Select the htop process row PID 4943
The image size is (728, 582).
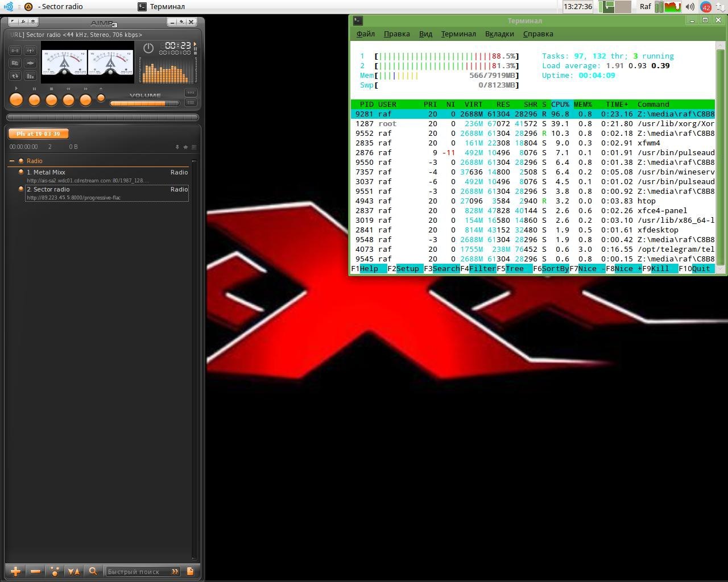(x=533, y=201)
